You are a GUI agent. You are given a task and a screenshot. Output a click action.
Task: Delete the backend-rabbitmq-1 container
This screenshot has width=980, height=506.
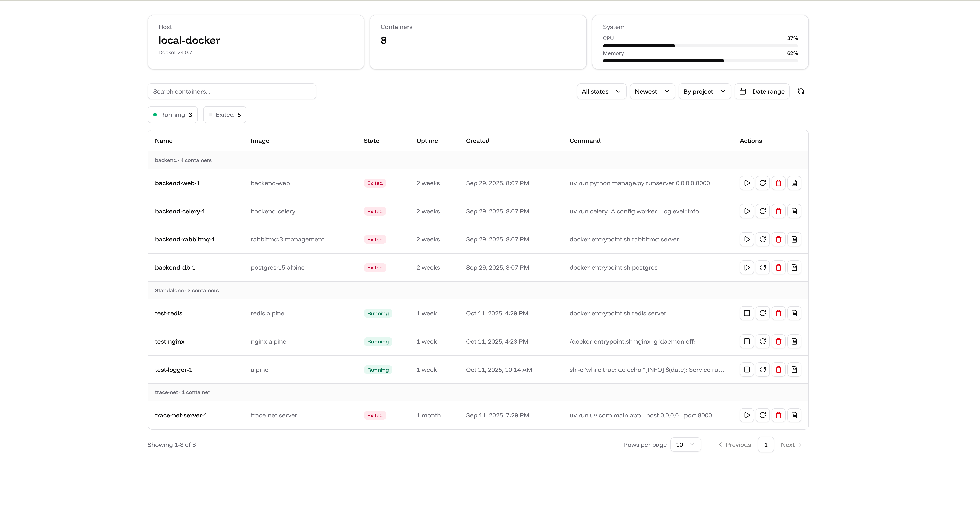(778, 239)
